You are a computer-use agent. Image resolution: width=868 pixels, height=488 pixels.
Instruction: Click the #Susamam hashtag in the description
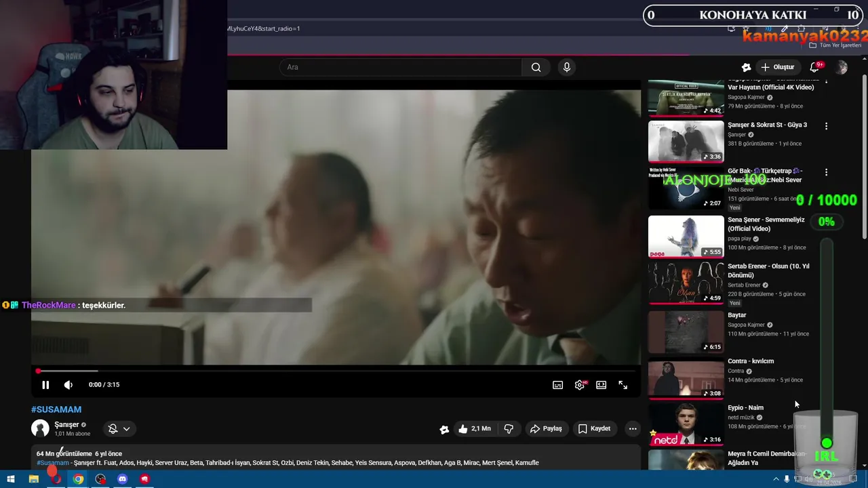(x=53, y=463)
